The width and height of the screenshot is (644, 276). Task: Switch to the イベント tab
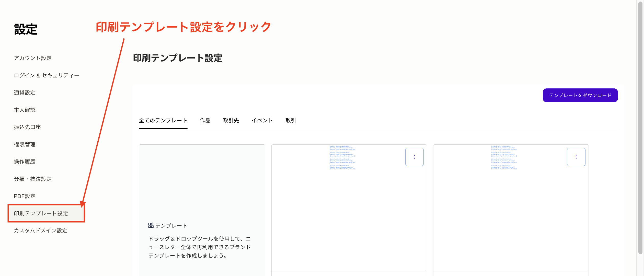(x=262, y=120)
